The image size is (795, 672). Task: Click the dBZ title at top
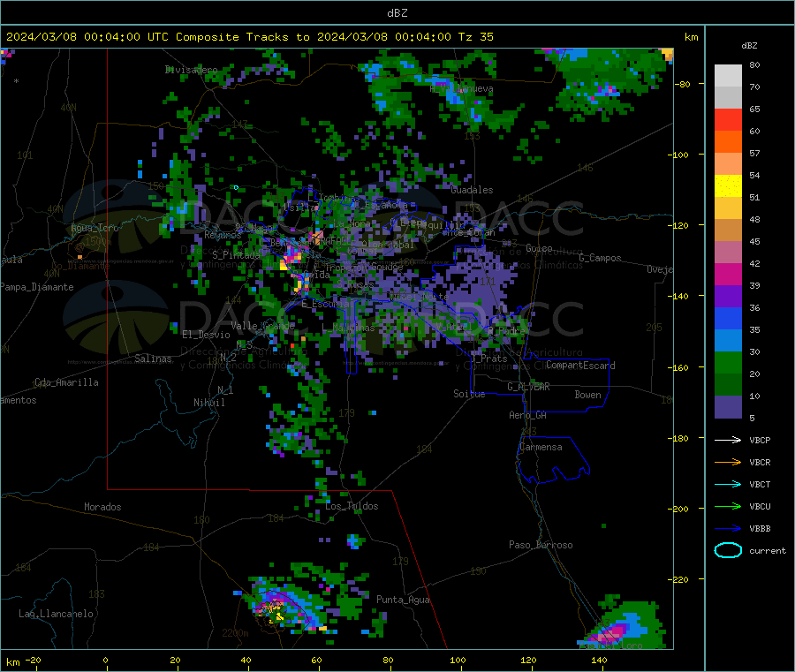[x=397, y=13]
